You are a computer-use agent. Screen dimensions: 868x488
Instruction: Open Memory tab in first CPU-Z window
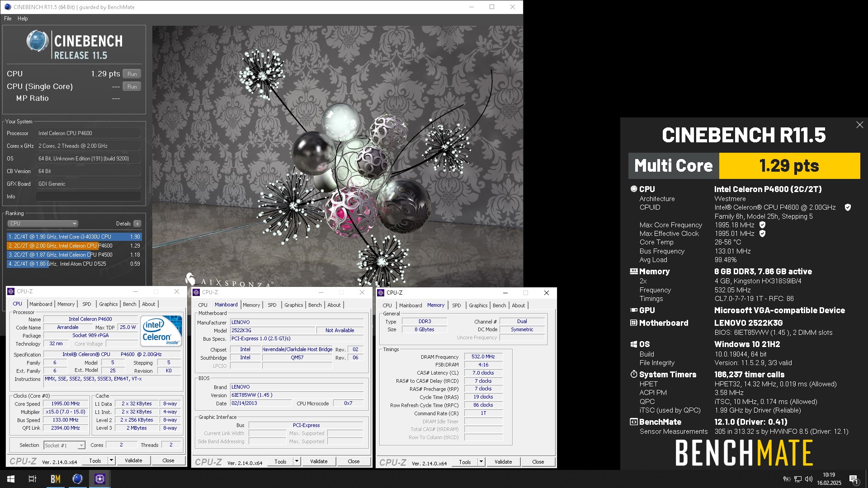tap(66, 304)
